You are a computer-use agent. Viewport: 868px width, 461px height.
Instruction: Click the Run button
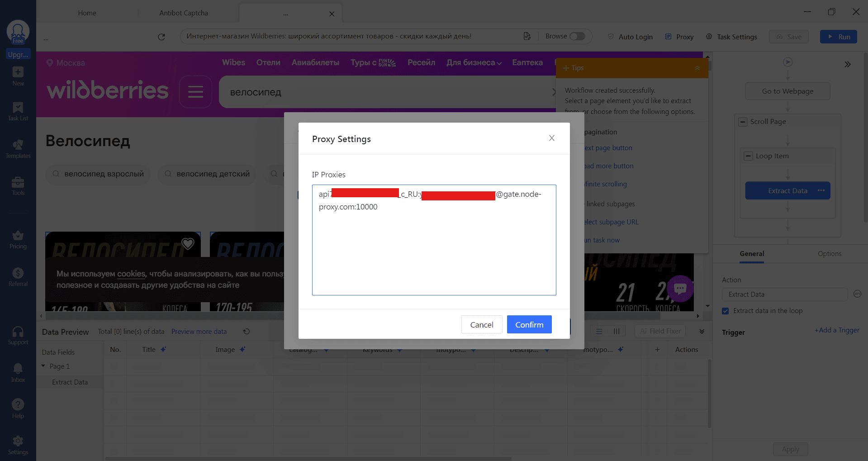pos(839,37)
